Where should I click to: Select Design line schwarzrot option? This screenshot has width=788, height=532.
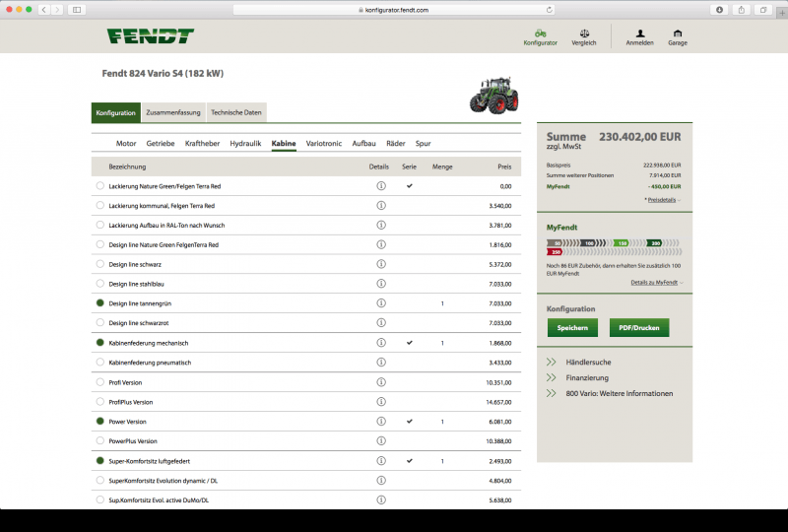(100, 323)
